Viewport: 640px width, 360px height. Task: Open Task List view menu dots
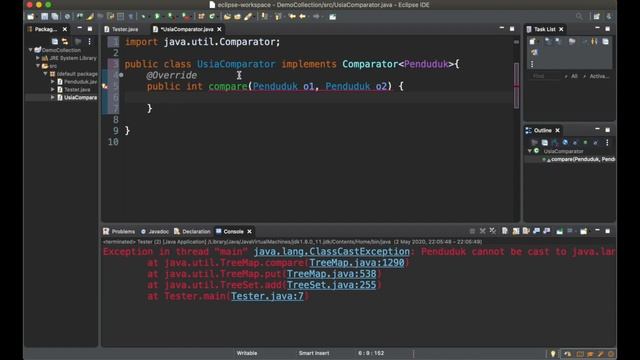click(x=532, y=64)
